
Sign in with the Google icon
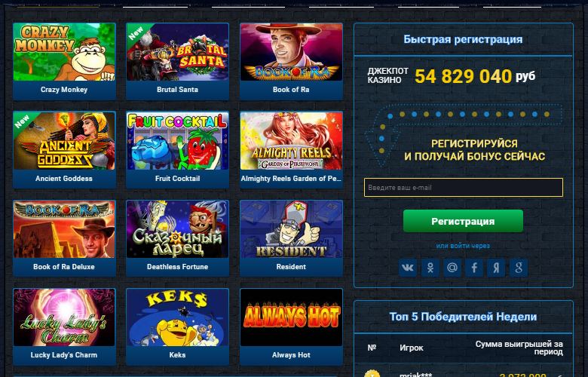(x=519, y=268)
